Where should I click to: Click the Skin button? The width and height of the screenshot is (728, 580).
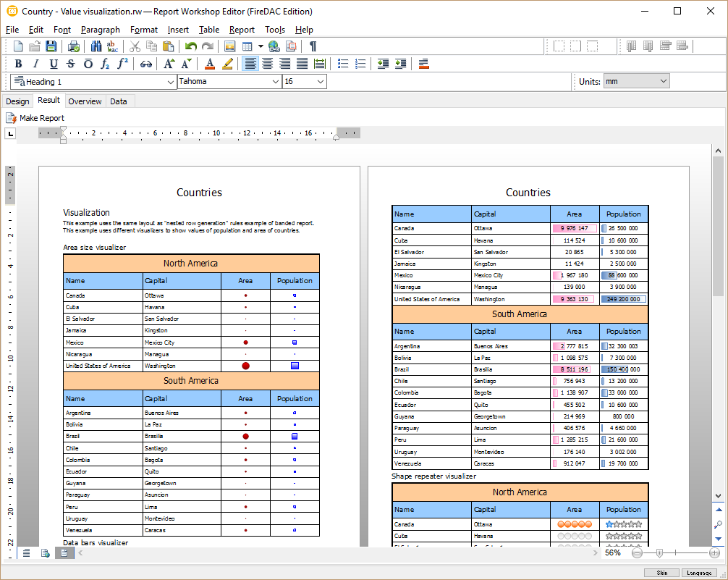(x=661, y=573)
